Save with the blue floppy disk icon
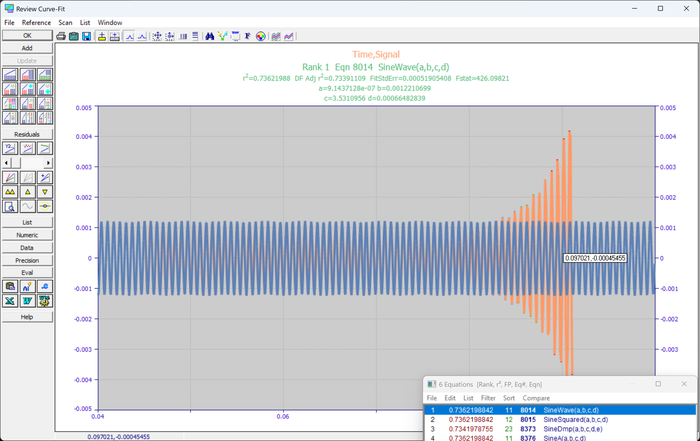 (86, 36)
